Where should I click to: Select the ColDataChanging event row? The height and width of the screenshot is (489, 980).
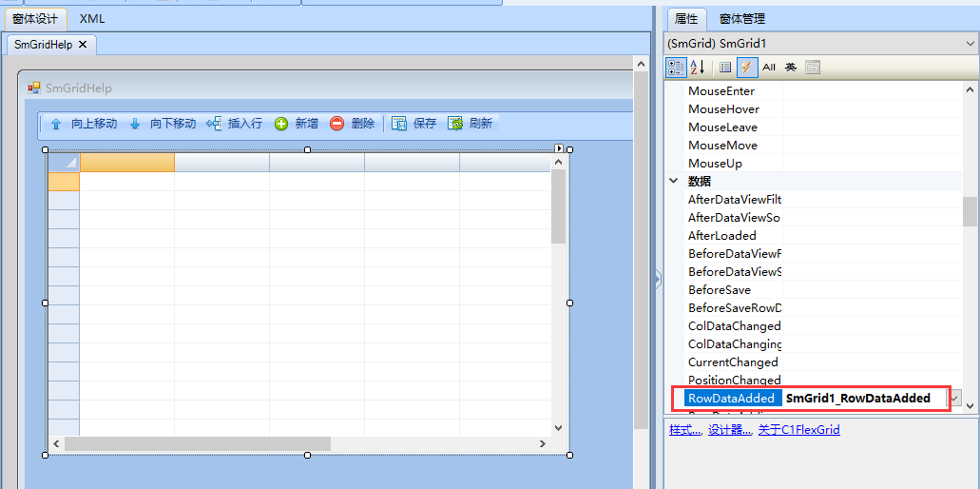click(822, 344)
